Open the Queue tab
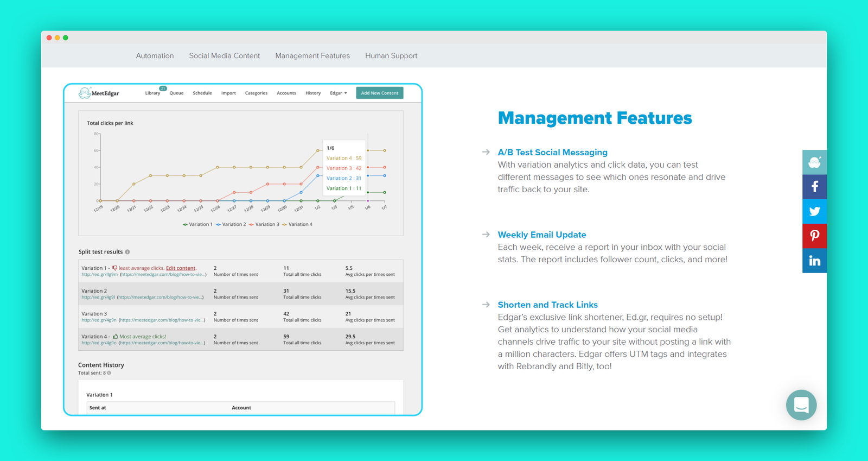 coord(176,93)
